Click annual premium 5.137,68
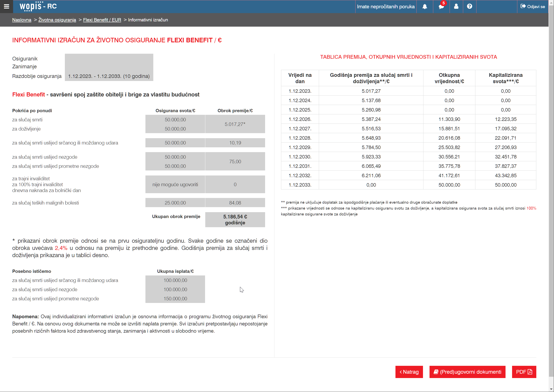554x392 pixels. (371, 100)
